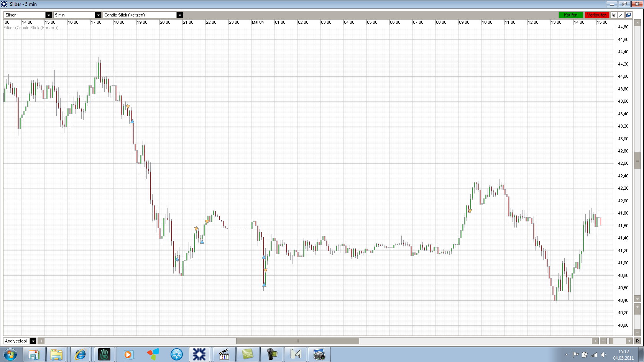Open the video camera app in taskbar

tap(271, 354)
